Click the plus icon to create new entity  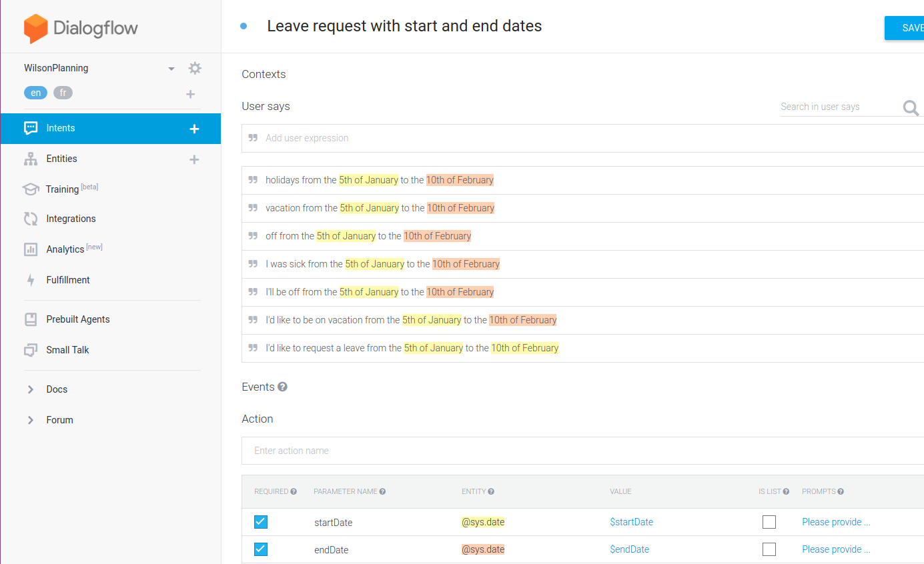click(x=194, y=159)
